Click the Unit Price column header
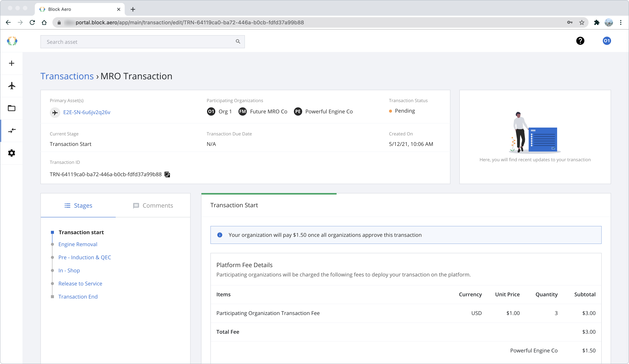Image resolution: width=629 pixels, height=364 pixels. [x=507, y=294]
